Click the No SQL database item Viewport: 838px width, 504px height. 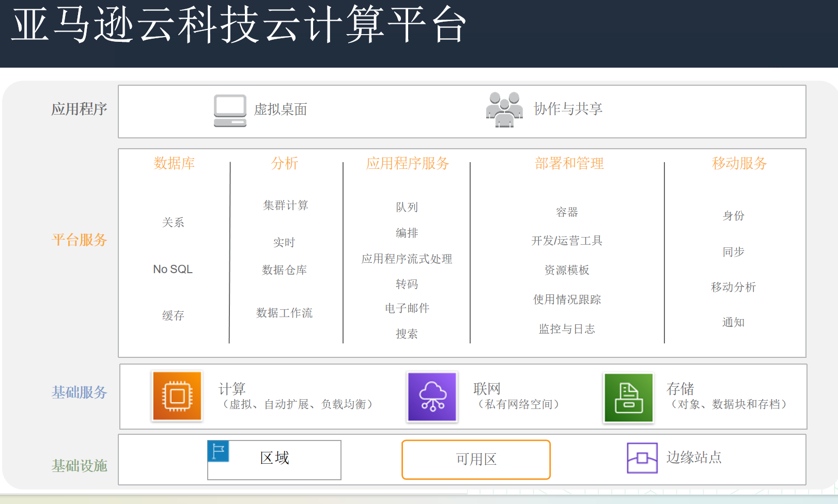[173, 269]
